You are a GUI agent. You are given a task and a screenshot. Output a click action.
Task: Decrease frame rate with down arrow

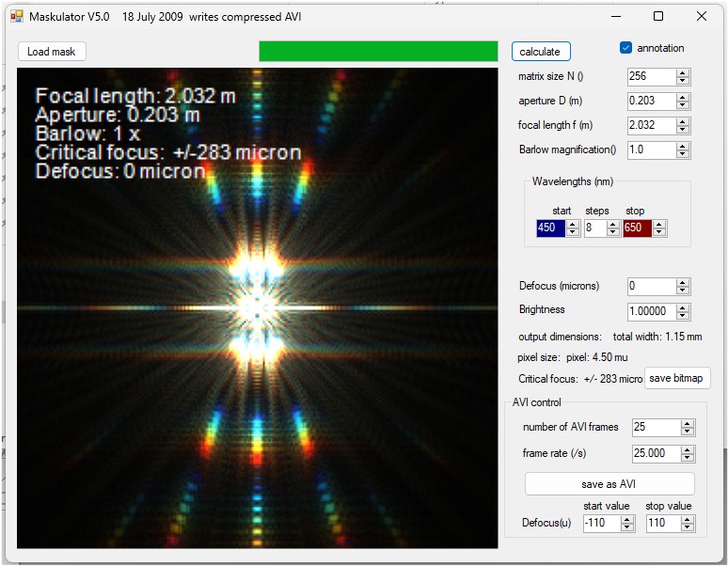[x=688, y=457]
